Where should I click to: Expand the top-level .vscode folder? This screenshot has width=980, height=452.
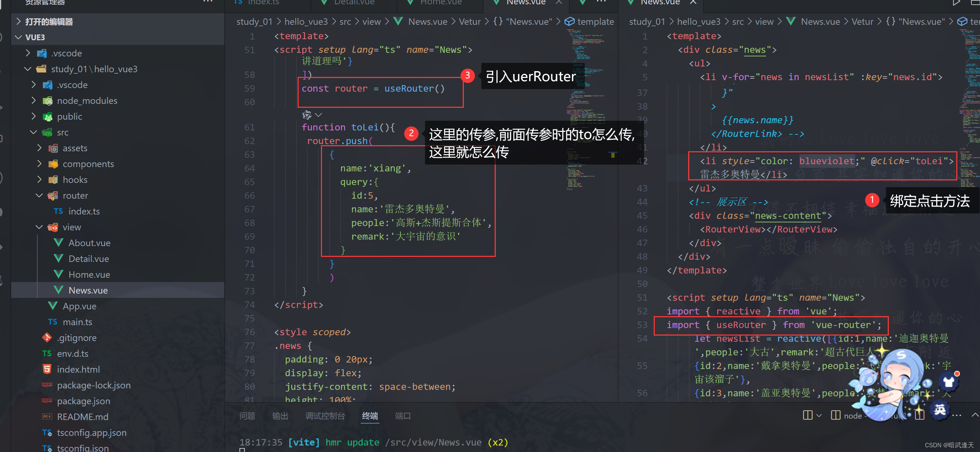[28, 53]
